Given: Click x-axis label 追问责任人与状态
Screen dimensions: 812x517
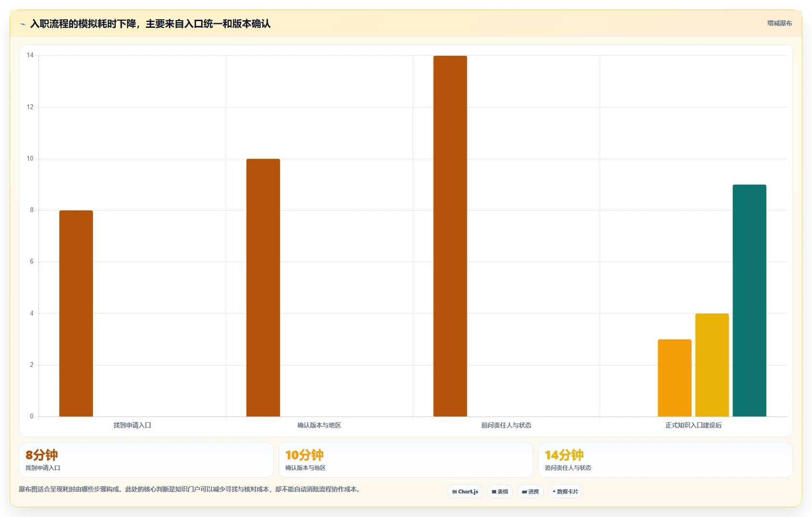Looking at the screenshot, I should [506, 425].
